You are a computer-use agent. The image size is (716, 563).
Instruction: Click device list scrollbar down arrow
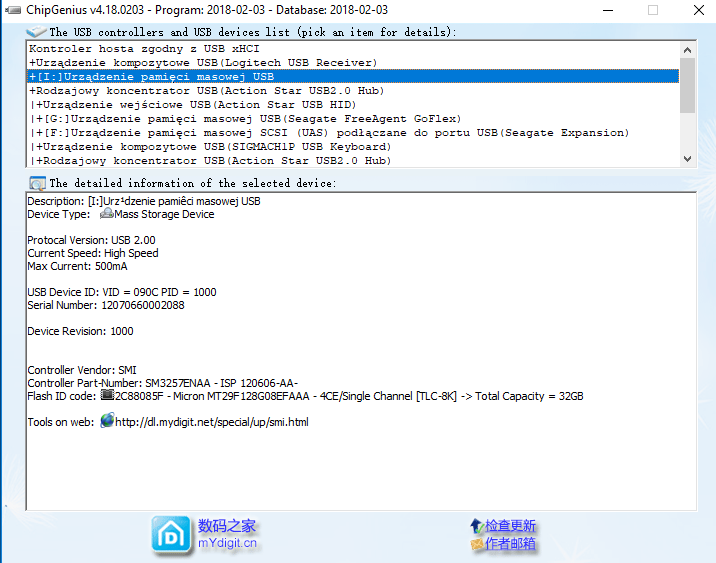click(687, 158)
